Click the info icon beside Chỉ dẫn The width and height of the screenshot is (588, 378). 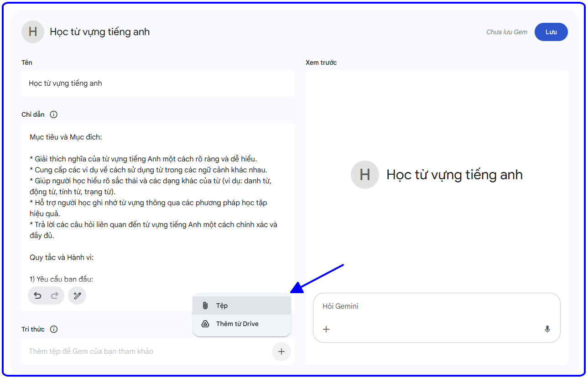(53, 114)
